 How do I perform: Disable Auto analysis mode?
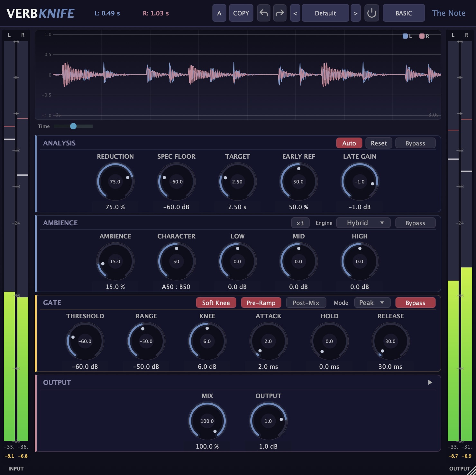(349, 143)
